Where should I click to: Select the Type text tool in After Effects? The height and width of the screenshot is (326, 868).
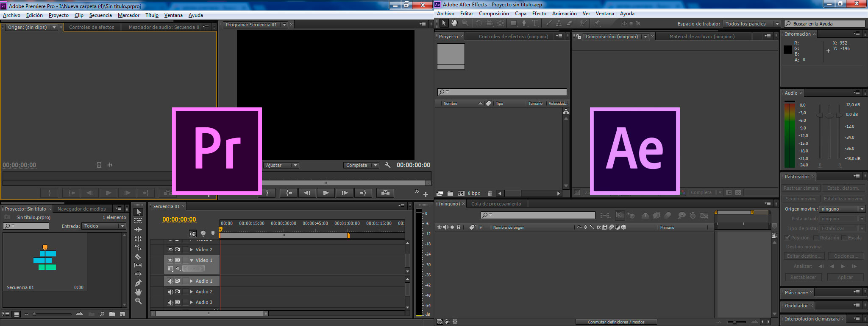535,23
